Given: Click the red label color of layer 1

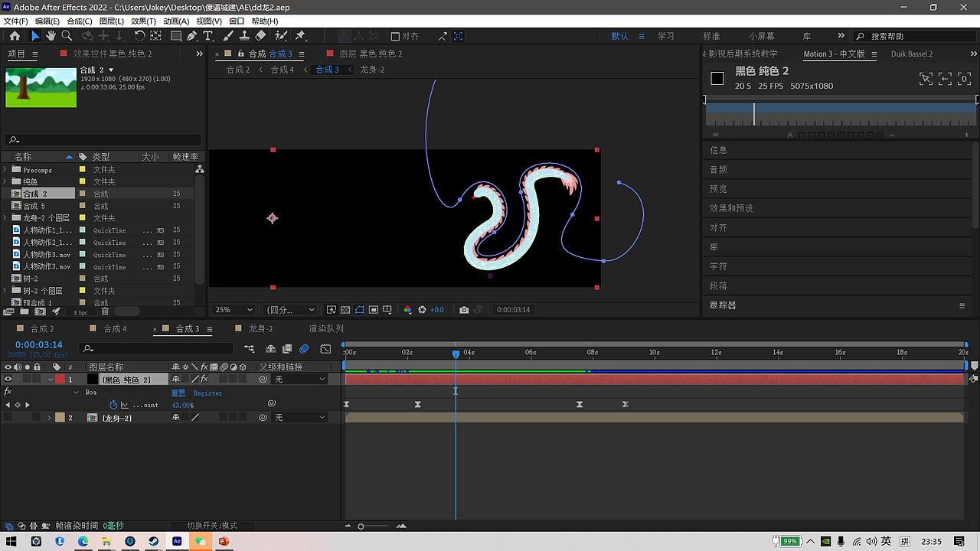Looking at the screenshot, I should (x=60, y=380).
